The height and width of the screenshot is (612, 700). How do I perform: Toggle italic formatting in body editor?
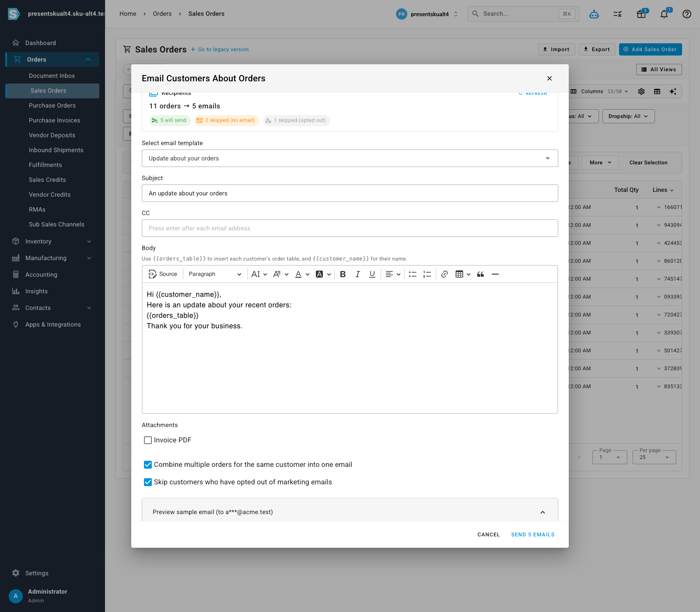357,274
